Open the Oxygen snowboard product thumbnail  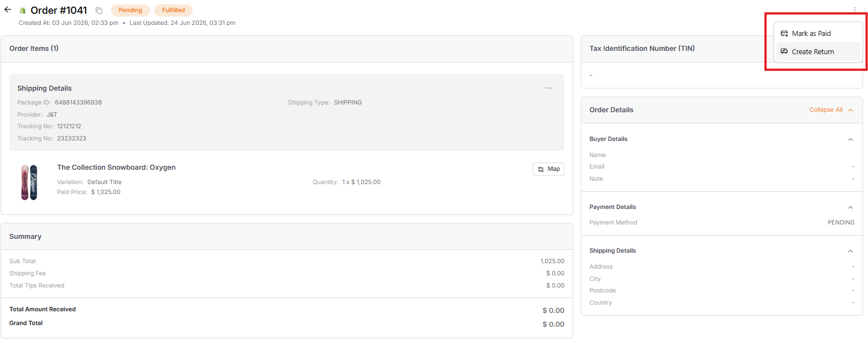29,182
